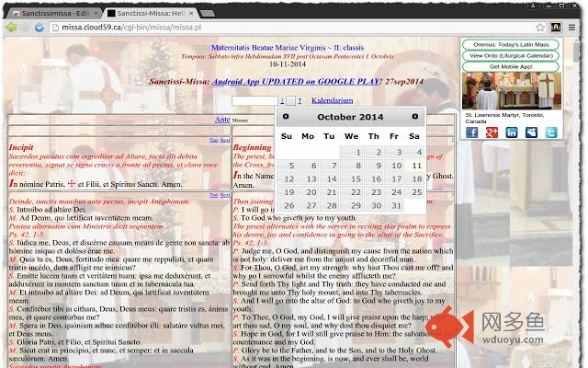Click Top link in Incipit section
Viewport: 588px width, 368px height.
coord(214,140)
